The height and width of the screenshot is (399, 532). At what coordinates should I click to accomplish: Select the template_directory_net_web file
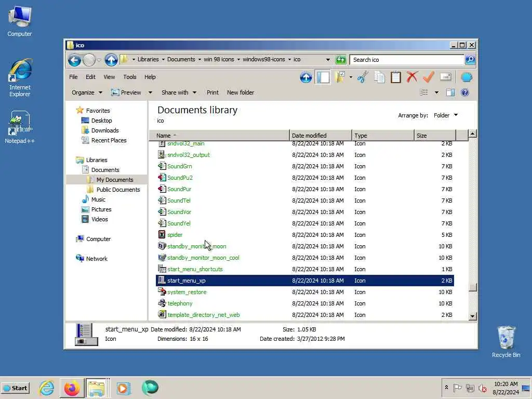click(x=304, y=315)
